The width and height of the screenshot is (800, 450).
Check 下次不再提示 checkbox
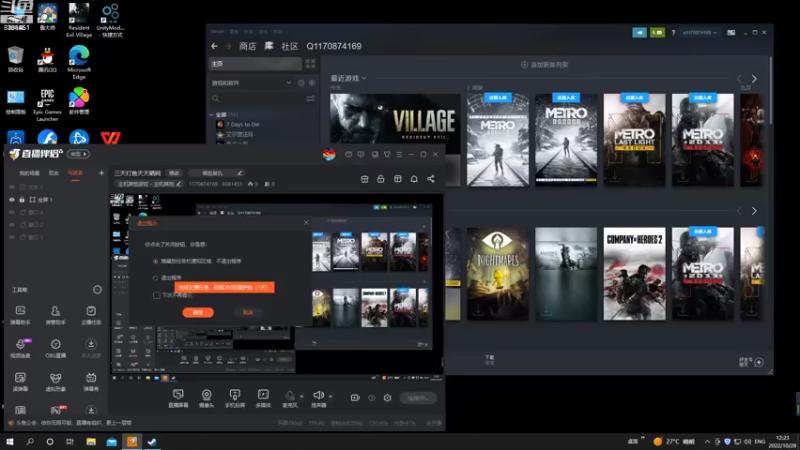pyautogui.click(x=157, y=295)
